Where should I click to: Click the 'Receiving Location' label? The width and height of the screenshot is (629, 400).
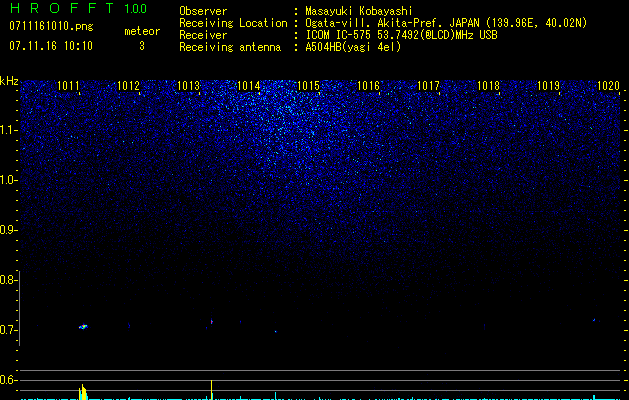233,23
